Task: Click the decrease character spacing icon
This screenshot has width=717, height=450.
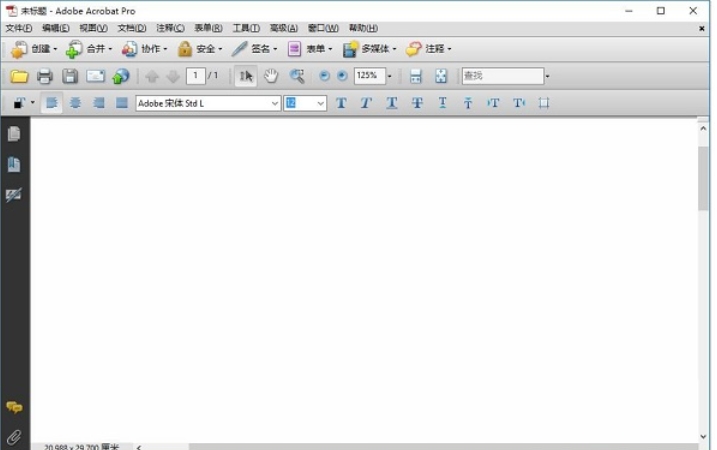Action: (493, 103)
